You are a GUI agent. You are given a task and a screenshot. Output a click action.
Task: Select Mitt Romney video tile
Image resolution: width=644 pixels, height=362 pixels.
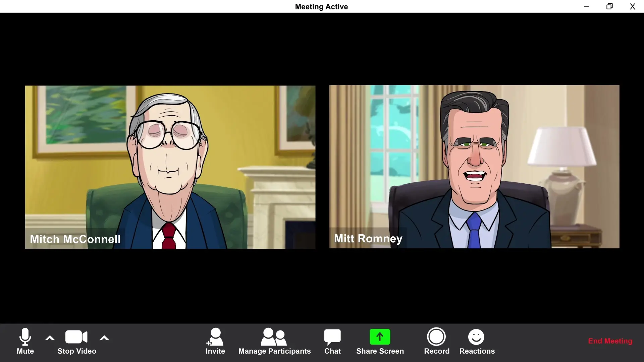[x=474, y=167]
